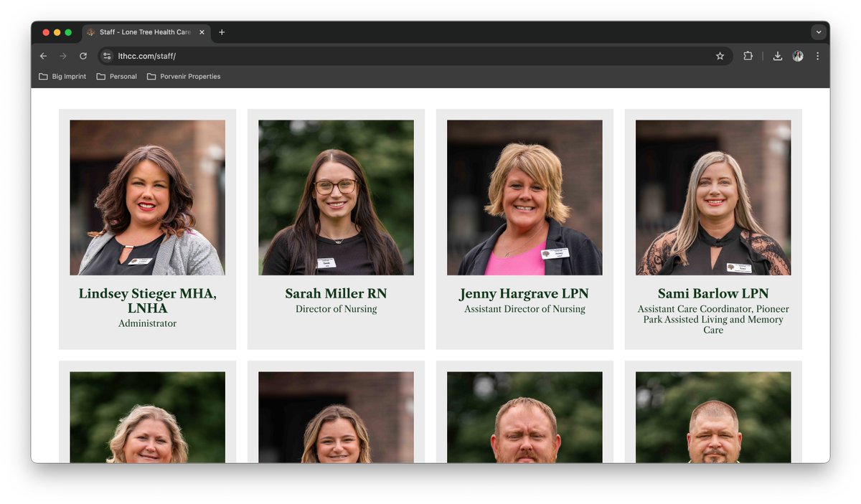Go back to the previous page
The image size is (861, 504).
click(44, 56)
